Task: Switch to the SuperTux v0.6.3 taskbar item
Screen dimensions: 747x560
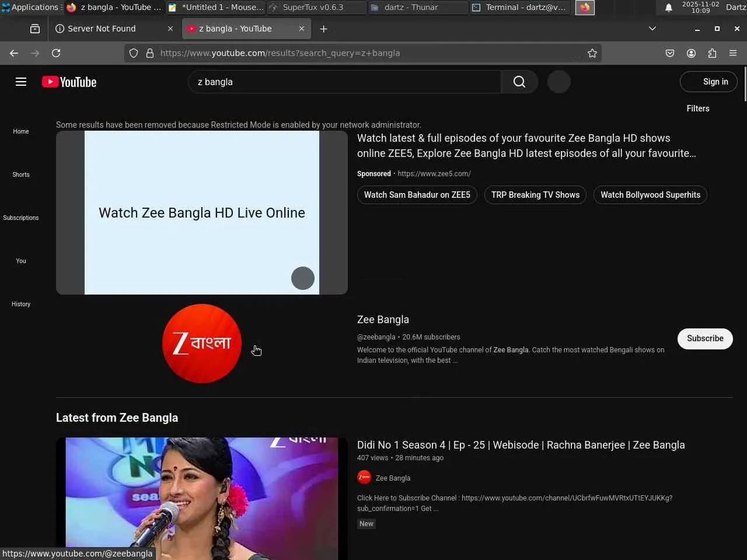Action: point(316,8)
